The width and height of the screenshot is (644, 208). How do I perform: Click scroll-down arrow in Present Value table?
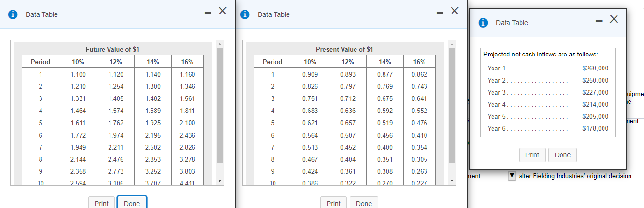pyautogui.click(x=452, y=181)
